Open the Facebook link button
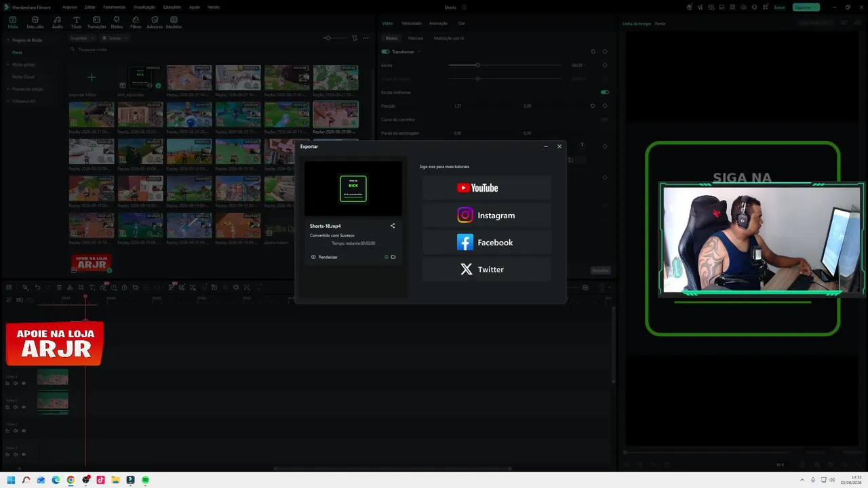 tap(486, 242)
